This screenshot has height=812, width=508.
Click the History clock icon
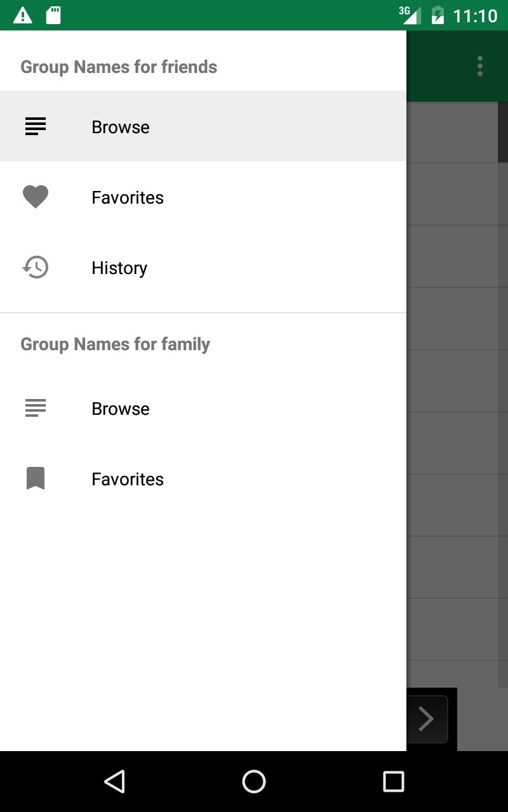click(x=36, y=267)
